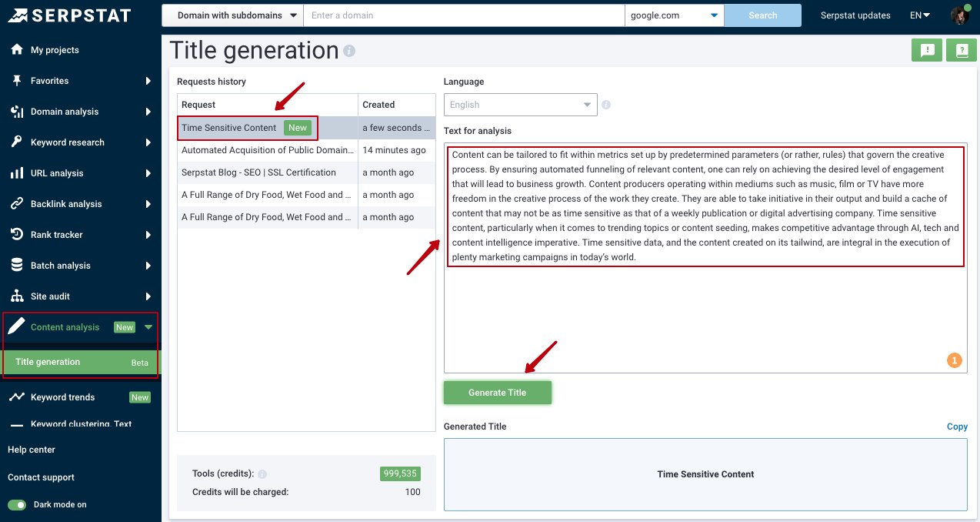Click the Domain analysis icon

(x=16, y=112)
